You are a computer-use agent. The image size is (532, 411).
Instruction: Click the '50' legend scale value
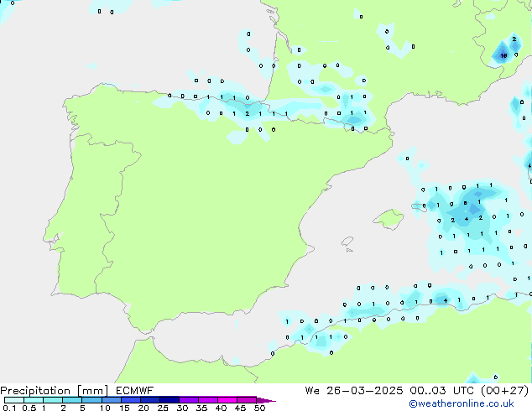coord(259,408)
